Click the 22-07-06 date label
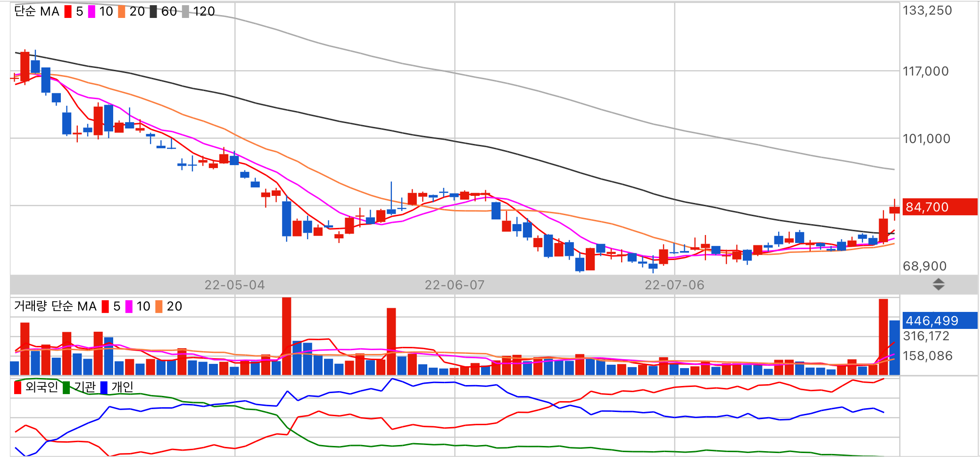 (x=674, y=285)
